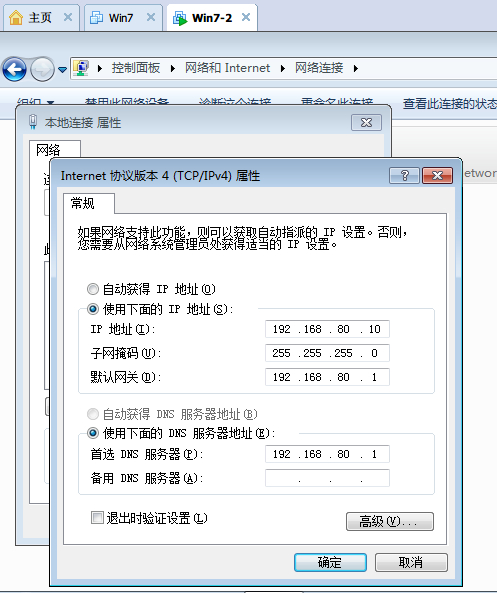Viewport: 497px width, 593px height.
Task: Expand arrow after 网络和 Internet breadcrumb
Action: (283, 68)
